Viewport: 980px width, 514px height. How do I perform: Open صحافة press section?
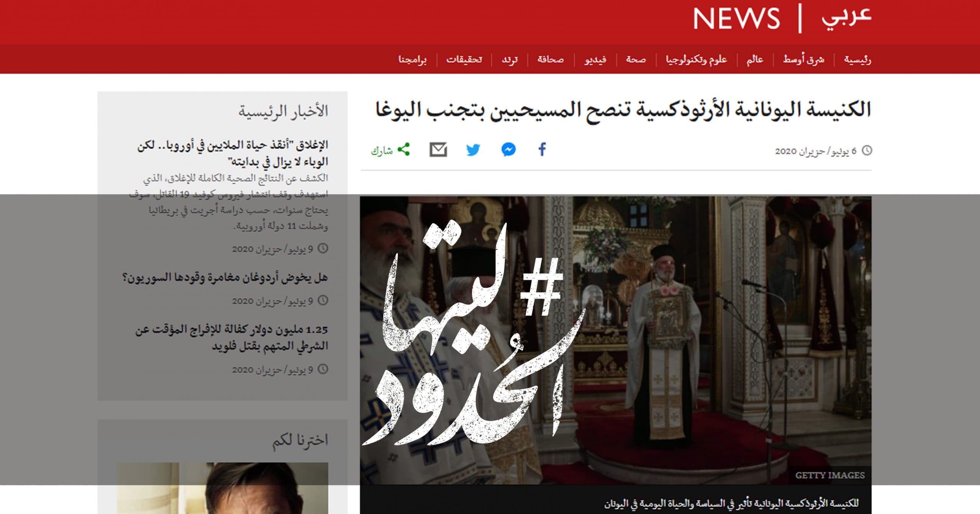(x=550, y=59)
